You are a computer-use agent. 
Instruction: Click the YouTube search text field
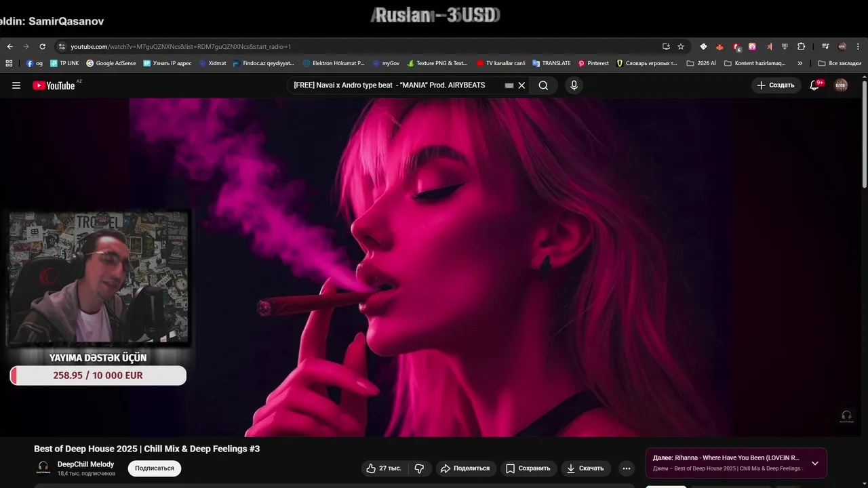coord(397,85)
